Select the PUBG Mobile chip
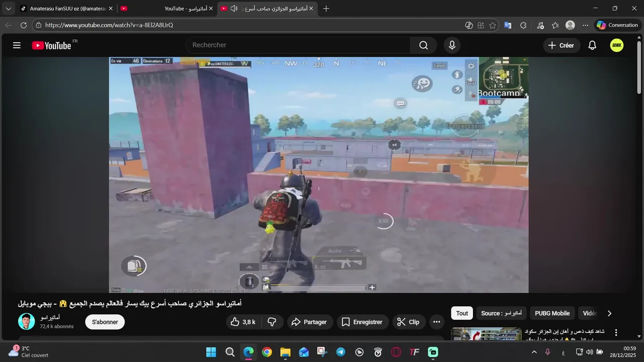644x362 pixels. (x=552, y=313)
